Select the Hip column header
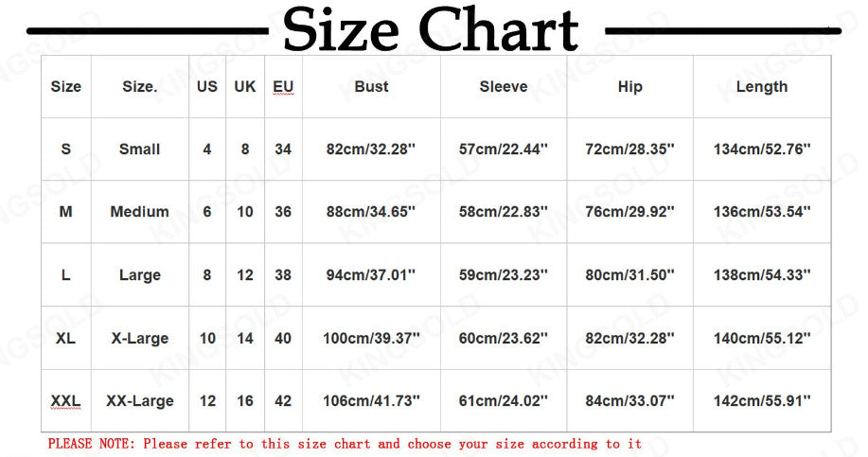This screenshot has height=457, width=868. click(630, 87)
